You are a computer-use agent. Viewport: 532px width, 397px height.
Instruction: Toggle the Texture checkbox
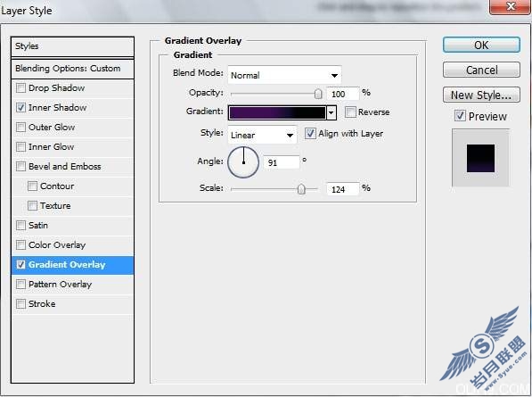[x=32, y=206]
